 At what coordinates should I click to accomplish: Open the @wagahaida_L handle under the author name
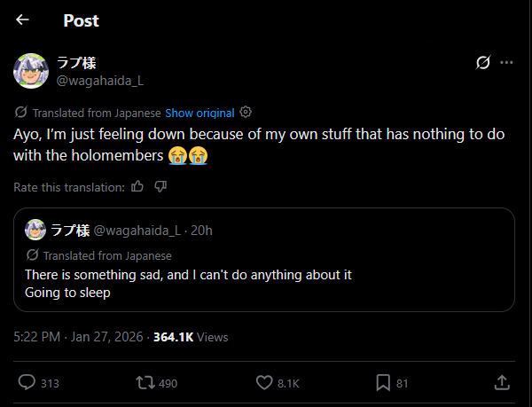click(100, 80)
